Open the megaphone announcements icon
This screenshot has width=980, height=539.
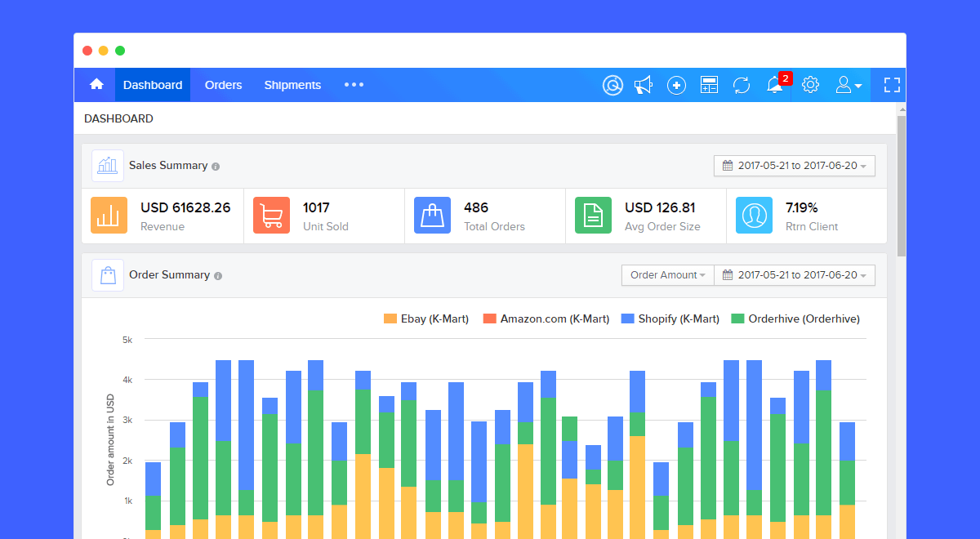pos(644,85)
